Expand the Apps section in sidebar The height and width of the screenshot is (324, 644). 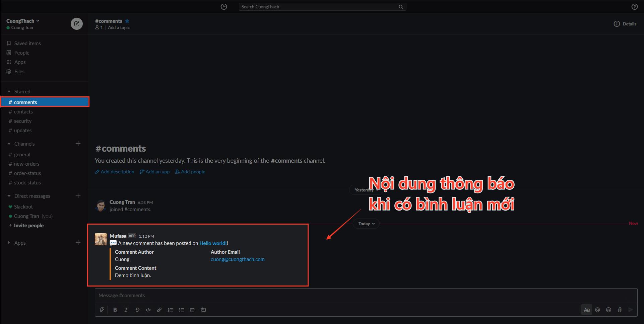[x=9, y=243]
